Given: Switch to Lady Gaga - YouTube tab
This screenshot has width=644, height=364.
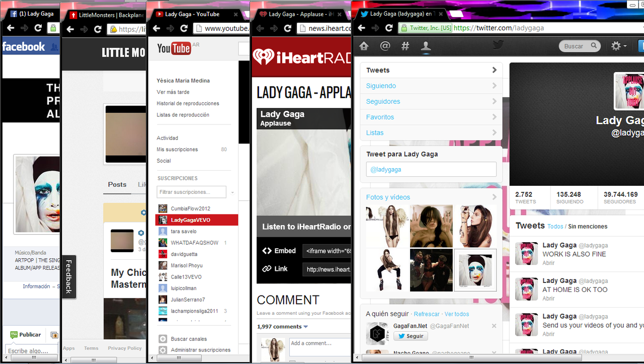Looking at the screenshot, I should click(x=191, y=14).
